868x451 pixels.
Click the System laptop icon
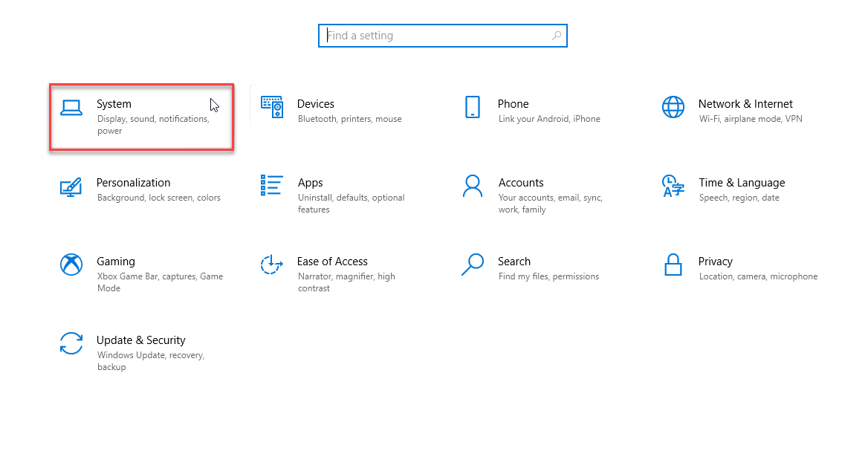click(x=71, y=108)
